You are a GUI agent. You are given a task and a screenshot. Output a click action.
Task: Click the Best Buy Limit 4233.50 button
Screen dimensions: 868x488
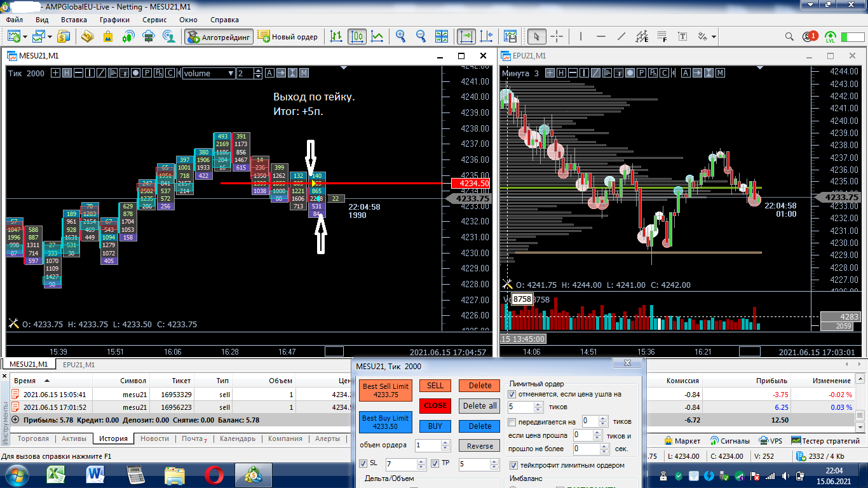[386, 422]
